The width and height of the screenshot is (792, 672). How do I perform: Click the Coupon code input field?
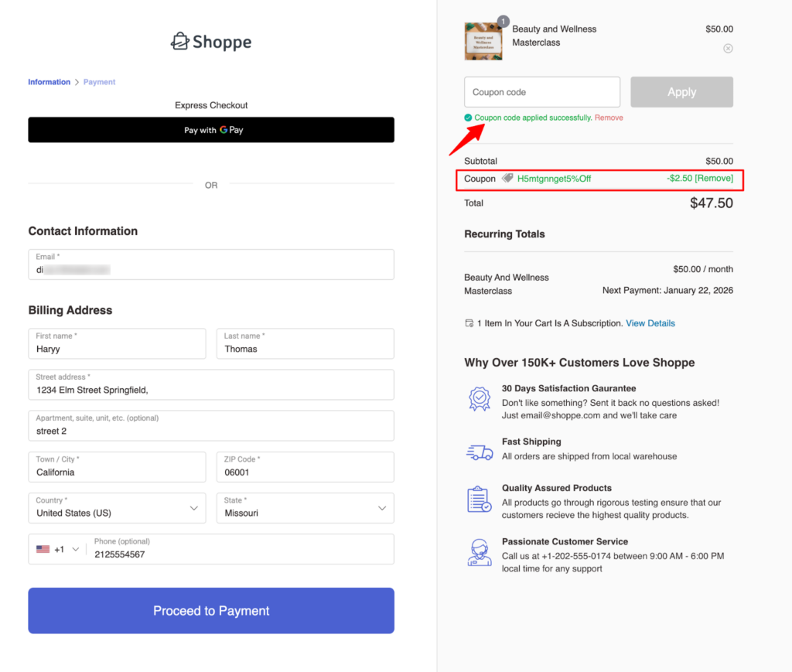pyautogui.click(x=541, y=92)
